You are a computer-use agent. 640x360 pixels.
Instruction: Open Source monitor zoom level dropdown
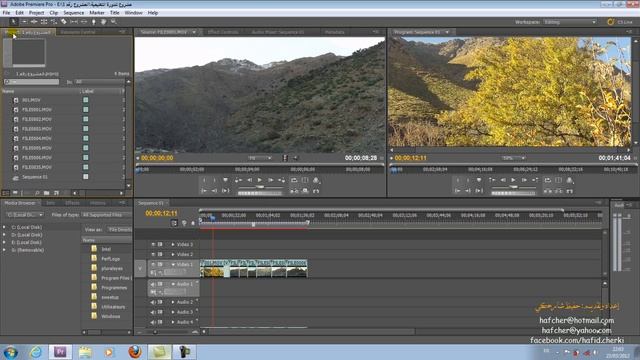[260, 158]
